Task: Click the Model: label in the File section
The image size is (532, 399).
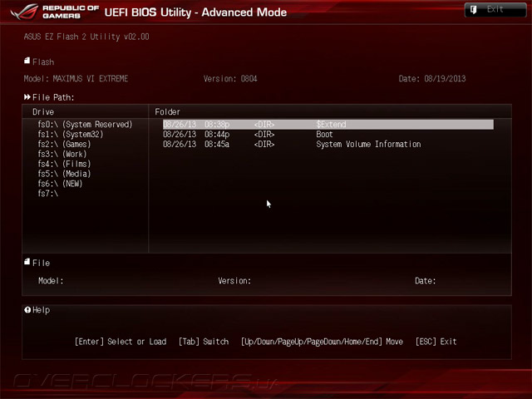Action: point(51,281)
